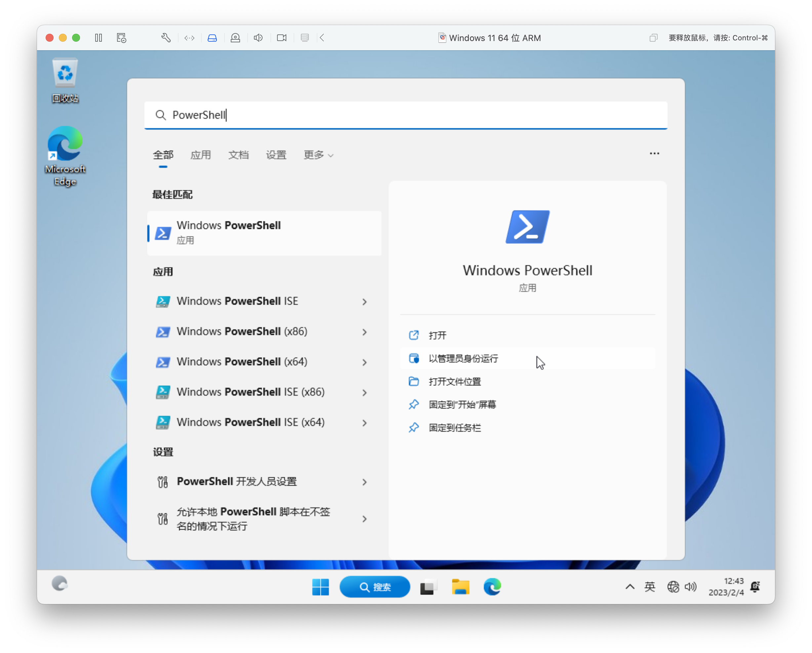Open the three-dot more options menu
Viewport: 812px width, 653px height.
point(654,153)
